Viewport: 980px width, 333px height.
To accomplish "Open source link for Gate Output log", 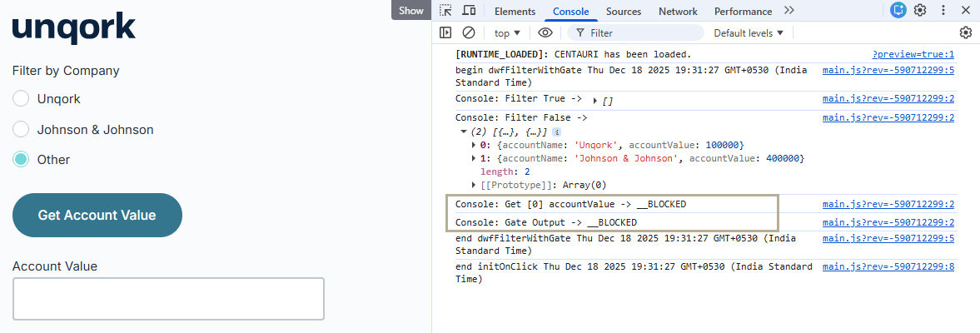I will [888, 222].
